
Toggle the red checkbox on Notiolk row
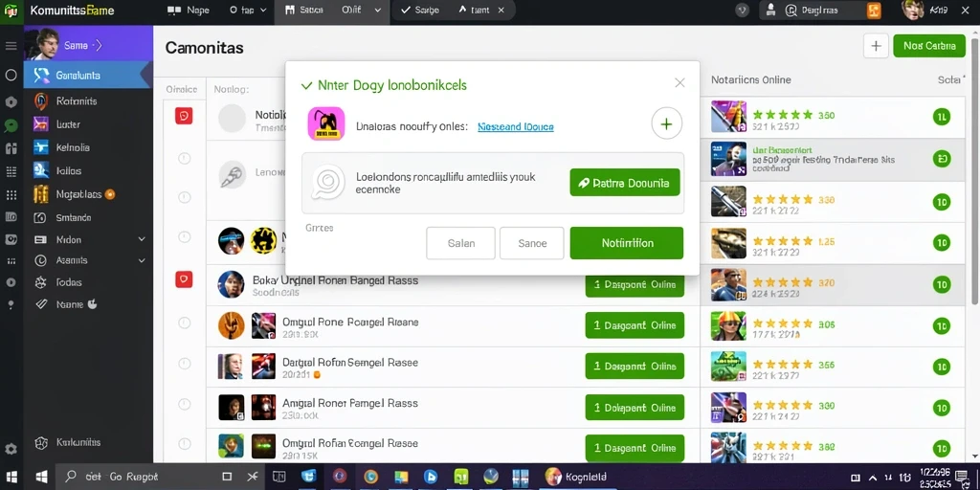point(184,116)
